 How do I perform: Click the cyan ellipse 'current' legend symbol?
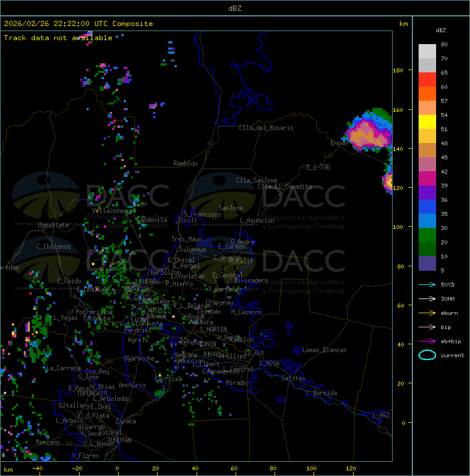pos(427,355)
